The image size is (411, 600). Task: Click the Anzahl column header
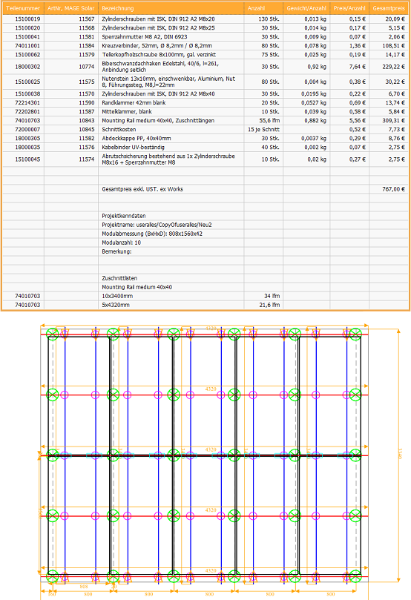[x=264, y=8]
